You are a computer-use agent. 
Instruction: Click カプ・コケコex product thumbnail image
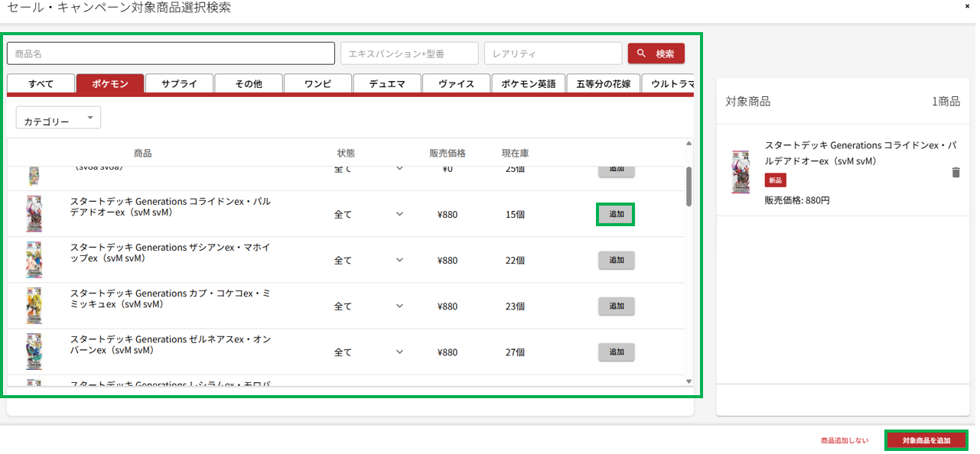[34, 306]
